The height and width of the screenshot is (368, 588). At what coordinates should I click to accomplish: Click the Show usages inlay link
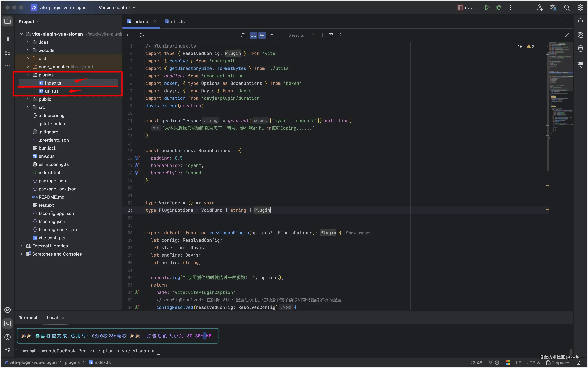point(358,233)
